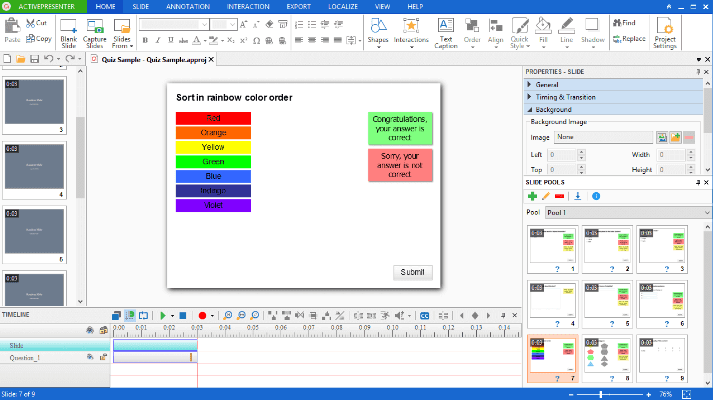Viewport: 713px width, 400px height.
Task: Open the Shapes gallery
Action: 378,33
